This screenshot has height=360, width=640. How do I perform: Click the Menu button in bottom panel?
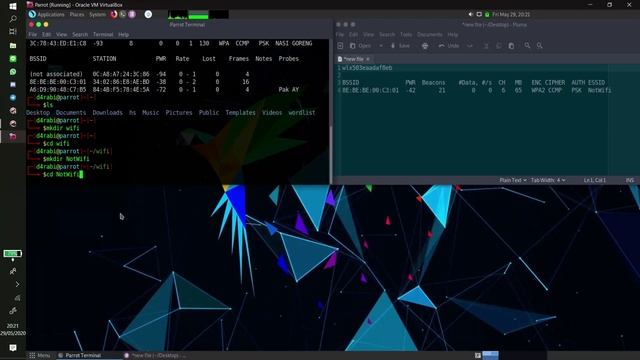[40, 356]
